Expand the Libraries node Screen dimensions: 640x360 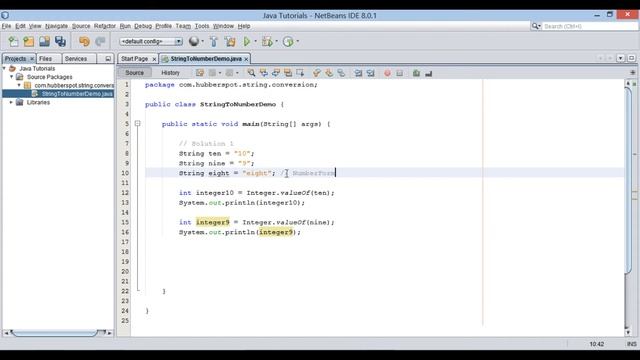click(x=11, y=102)
